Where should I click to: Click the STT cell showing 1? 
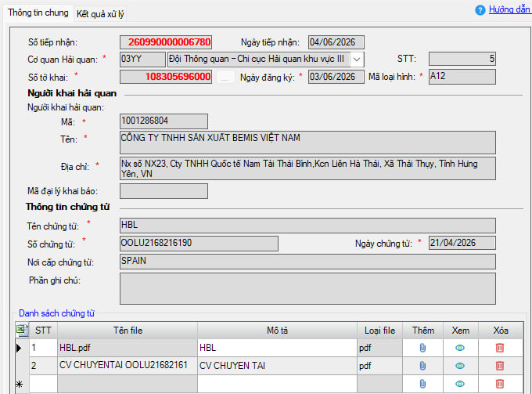[x=44, y=348]
